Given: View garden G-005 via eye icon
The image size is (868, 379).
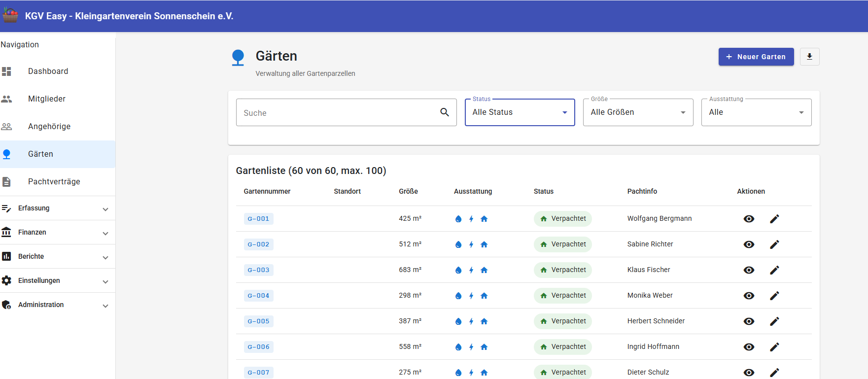Looking at the screenshot, I should pos(749,321).
